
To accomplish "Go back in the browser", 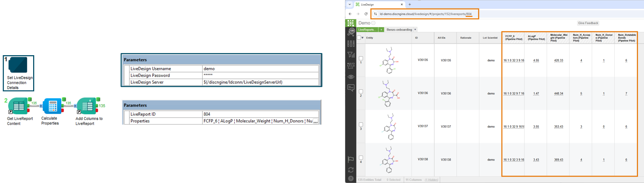I will click(350, 14).
